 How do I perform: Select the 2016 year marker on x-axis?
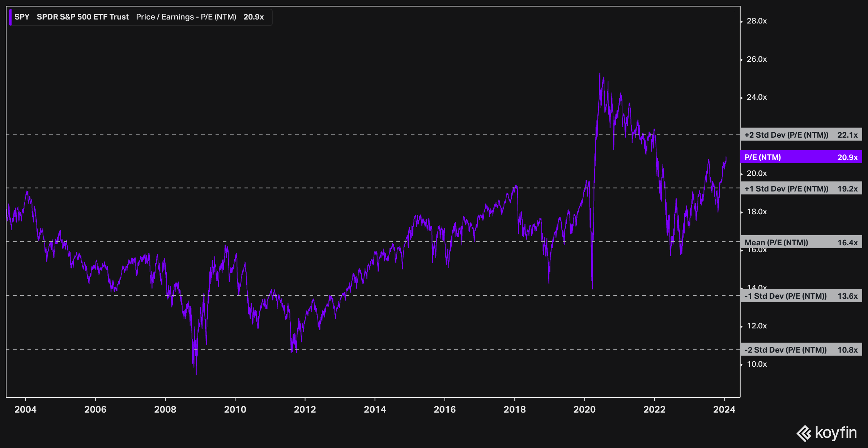pos(444,409)
